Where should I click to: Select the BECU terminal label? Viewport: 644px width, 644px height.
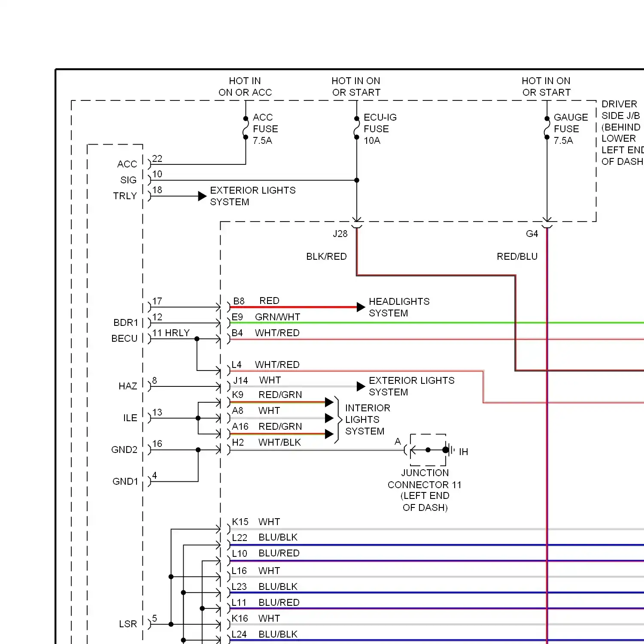tap(125, 338)
